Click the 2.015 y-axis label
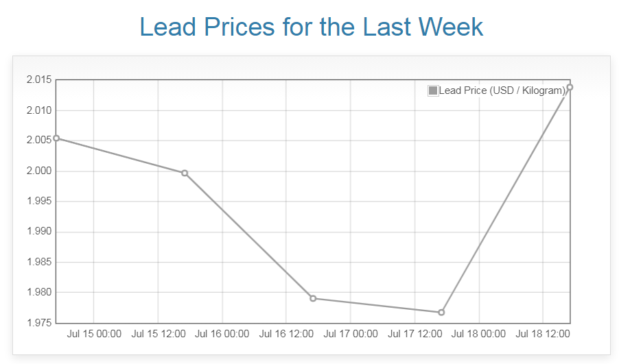 pos(39,80)
